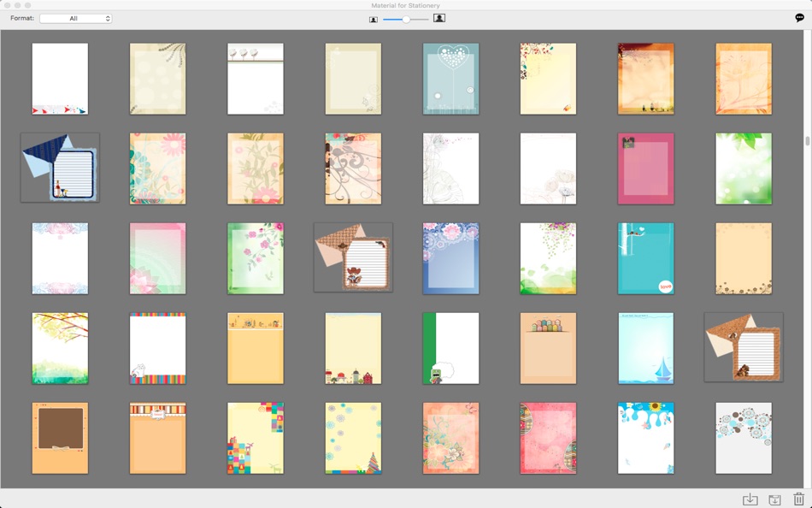The height and width of the screenshot is (508, 812).
Task: Select autumn tree branches stationery
Action: coord(60,348)
